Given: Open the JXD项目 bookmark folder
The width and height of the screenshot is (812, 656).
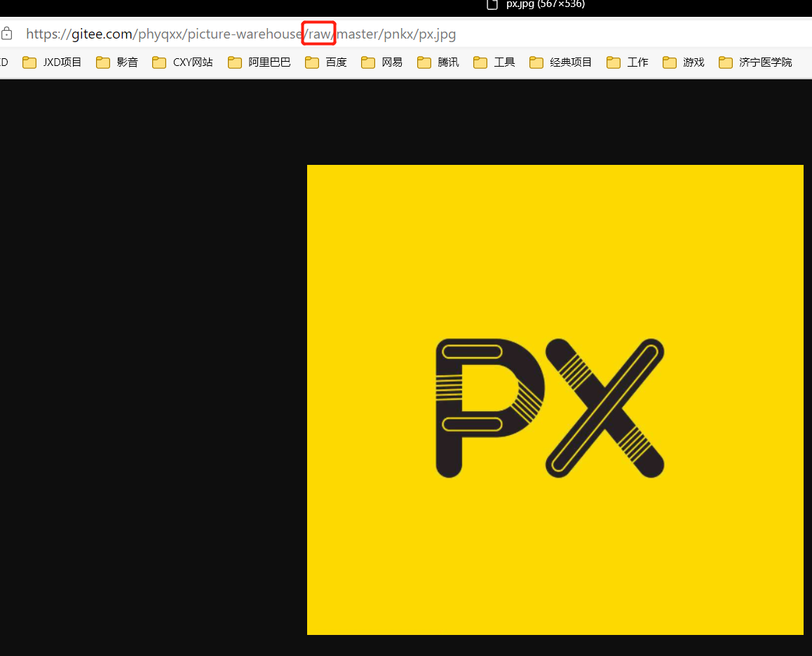Looking at the screenshot, I should click(52, 62).
